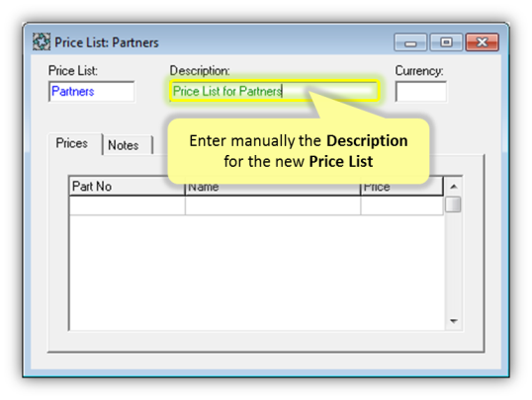Select the first row Part No cell
The height and width of the screenshot is (400, 532).
point(128,205)
